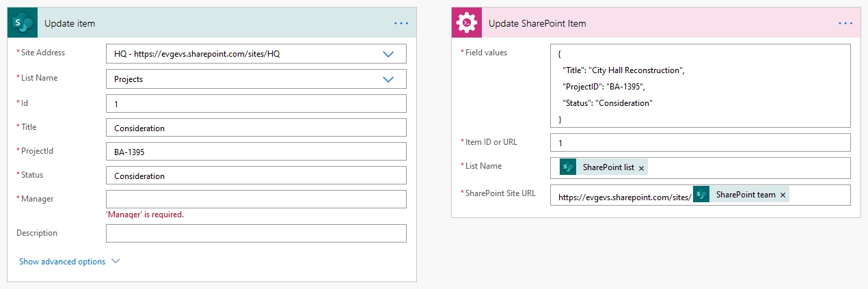Remove the SharePoint team token
868x289 pixels.
(783, 195)
